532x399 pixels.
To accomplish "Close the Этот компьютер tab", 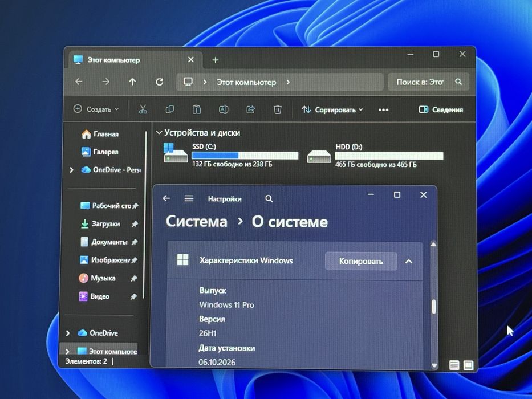I will point(190,60).
